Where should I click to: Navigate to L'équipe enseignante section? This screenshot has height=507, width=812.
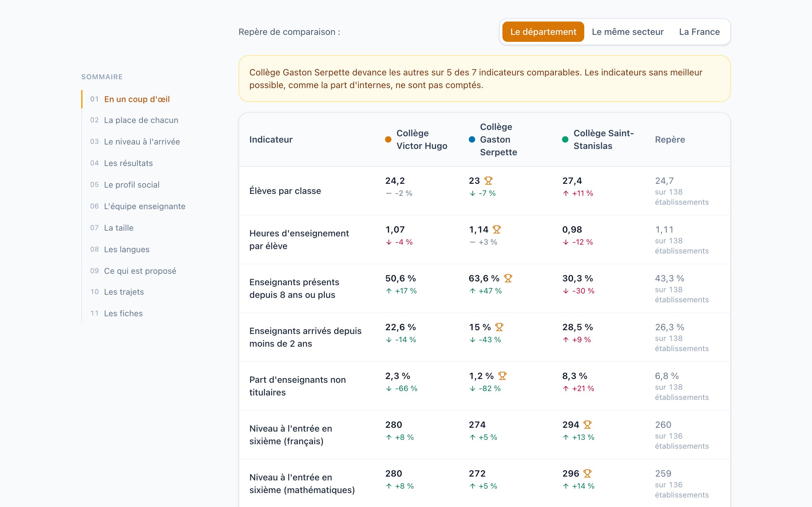coord(145,206)
